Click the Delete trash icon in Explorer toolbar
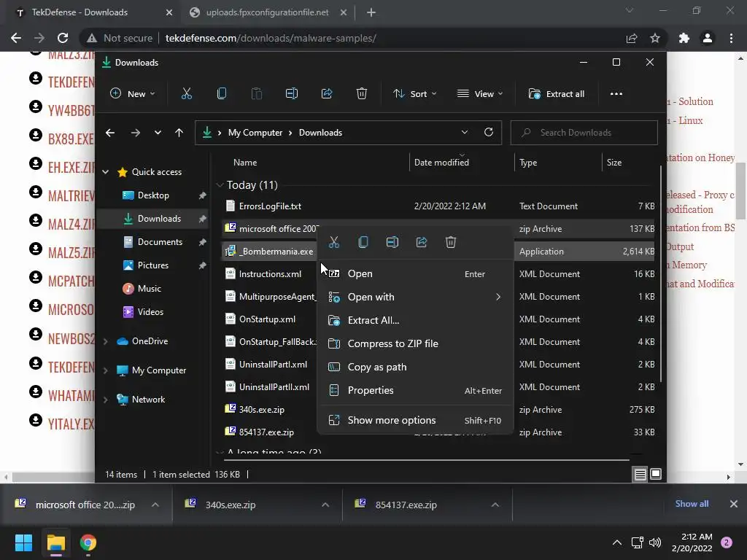Image resolution: width=747 pixels, height=560 pixels. point(362,94)
